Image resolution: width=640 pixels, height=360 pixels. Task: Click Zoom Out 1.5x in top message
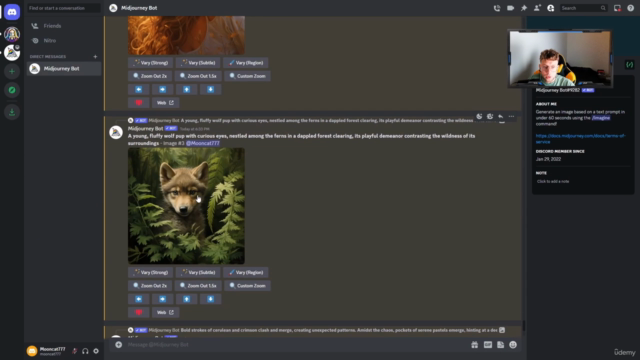[x=198, y=76]
